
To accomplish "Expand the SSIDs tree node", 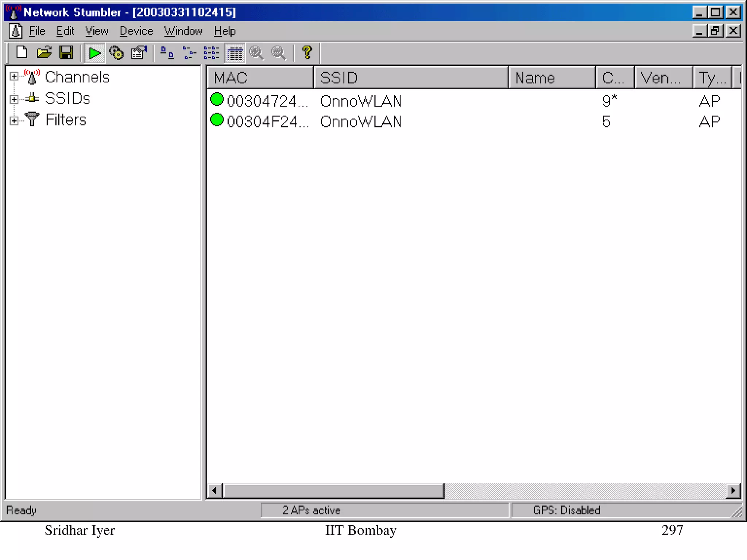I will pos(14,99).
